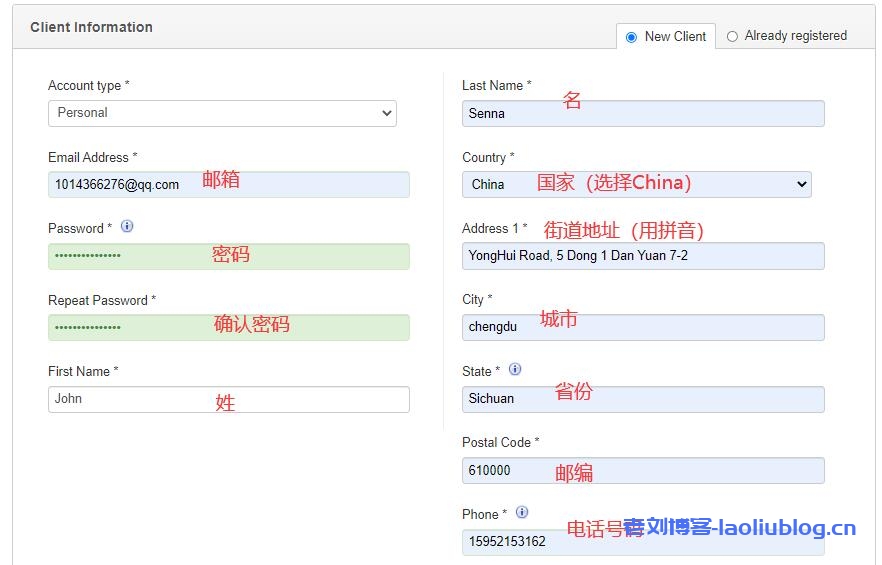Click info icon beside State label
882x565 pixels.
point(515,370)
